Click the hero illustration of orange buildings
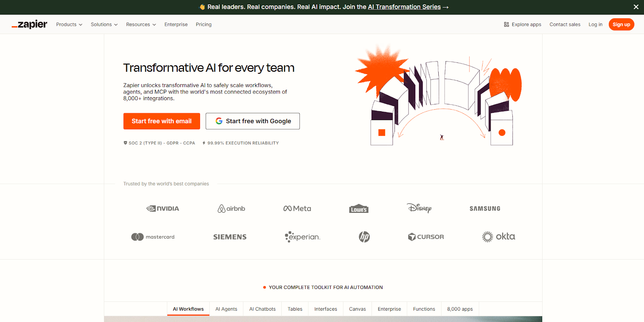 (x=438, y=95)
